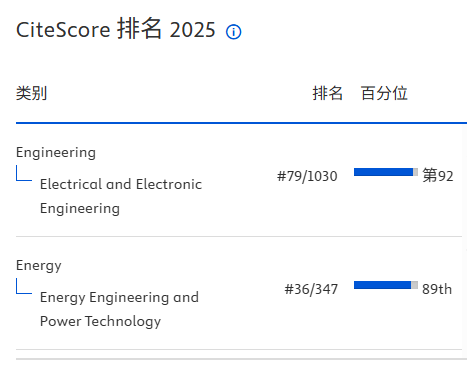
Task: Click grey remainder of 89th percentile bar
Action: [414, 285]
